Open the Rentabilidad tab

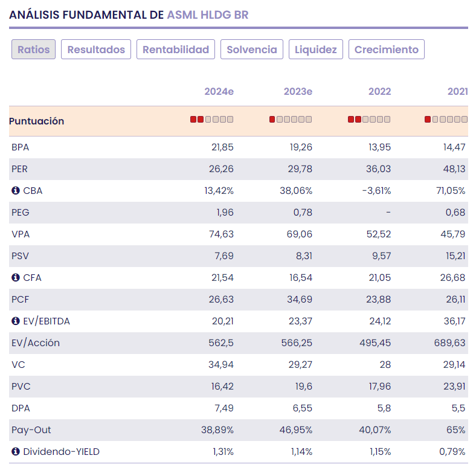coord(176,50)
